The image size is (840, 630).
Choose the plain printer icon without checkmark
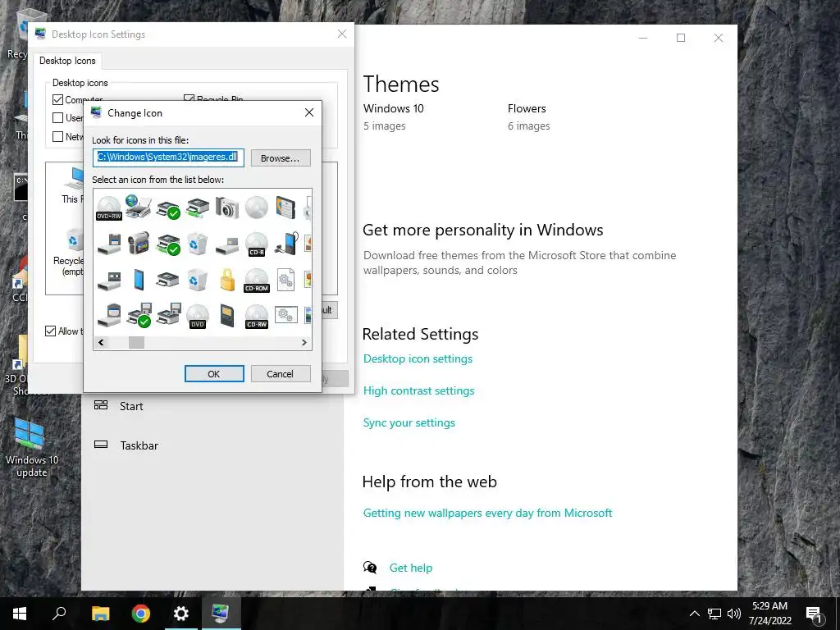tap(167, 280)
